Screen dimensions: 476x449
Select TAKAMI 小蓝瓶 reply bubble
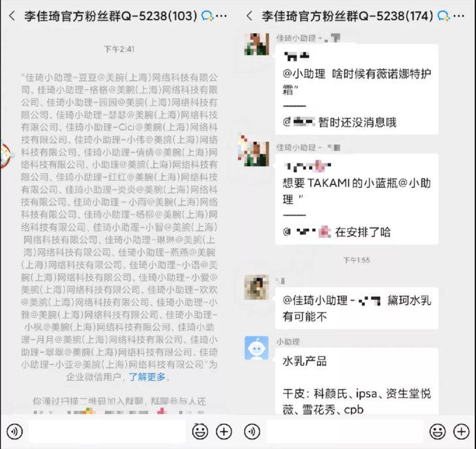pyautogui.click(x=357, y=199)
